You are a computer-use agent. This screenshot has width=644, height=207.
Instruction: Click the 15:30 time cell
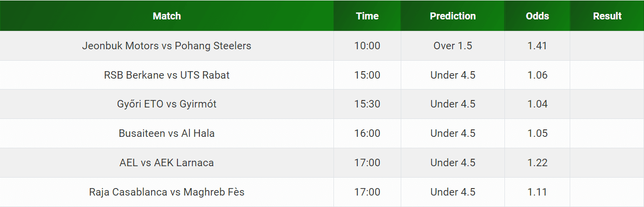tap(367, 104)
